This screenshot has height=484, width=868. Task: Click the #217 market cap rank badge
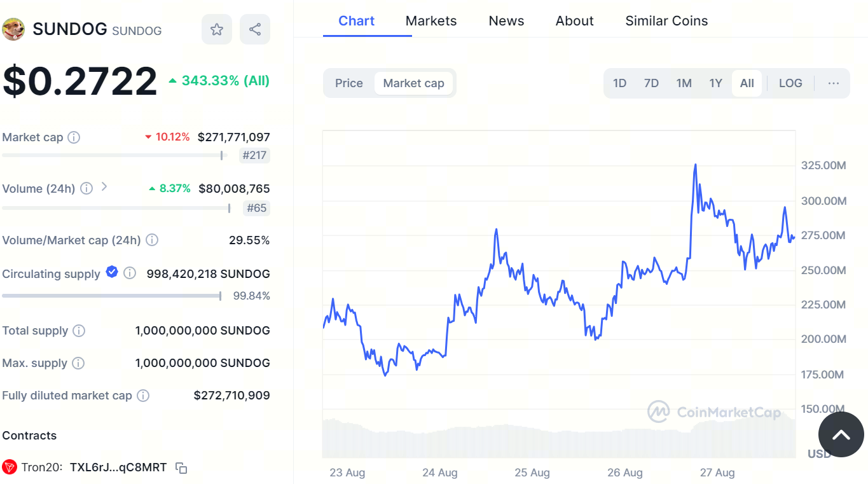[254, 155]
